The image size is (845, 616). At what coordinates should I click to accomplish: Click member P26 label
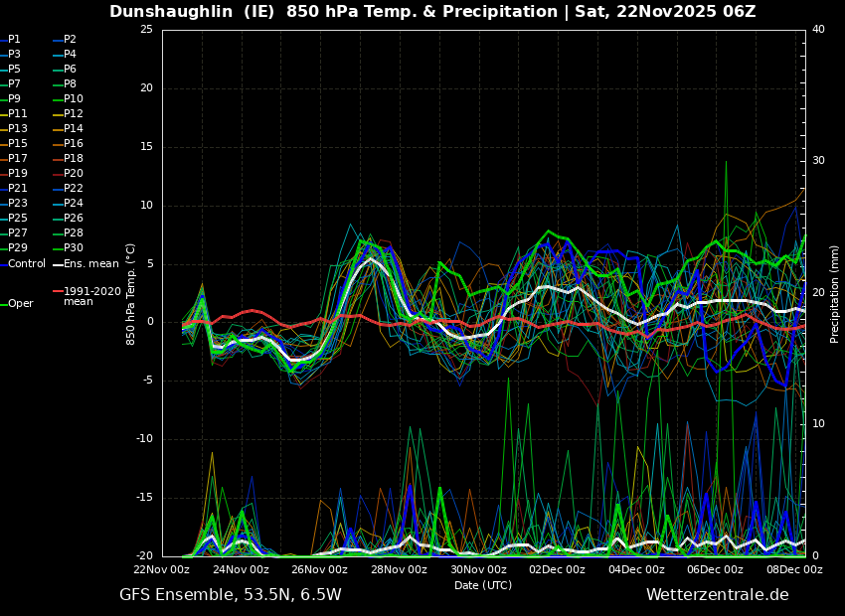click(74, 218)
